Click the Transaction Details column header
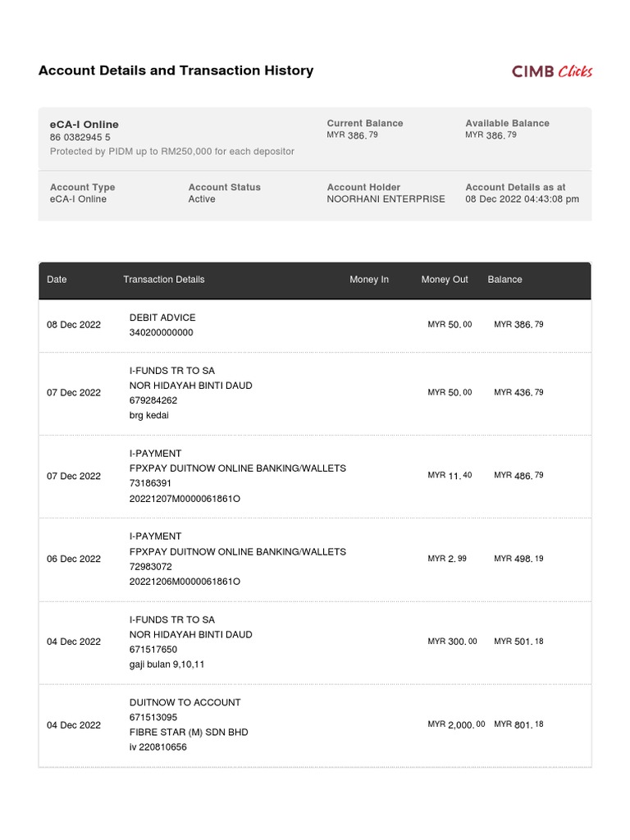Image resolution: width=630 pixels, height=840 pixels. 164,279
